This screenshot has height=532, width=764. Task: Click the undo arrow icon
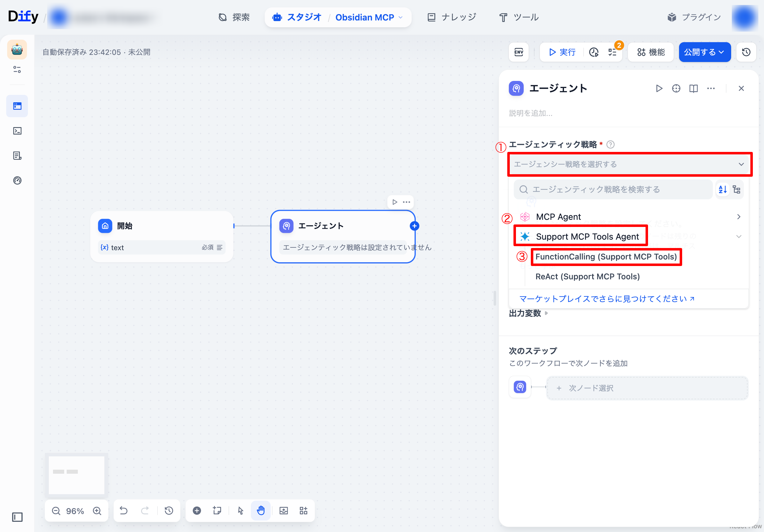coord(123,510)
